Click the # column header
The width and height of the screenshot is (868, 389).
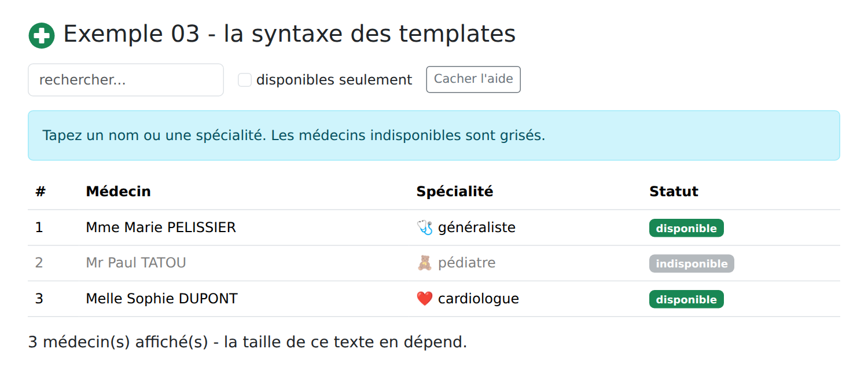tap(41, 192)
